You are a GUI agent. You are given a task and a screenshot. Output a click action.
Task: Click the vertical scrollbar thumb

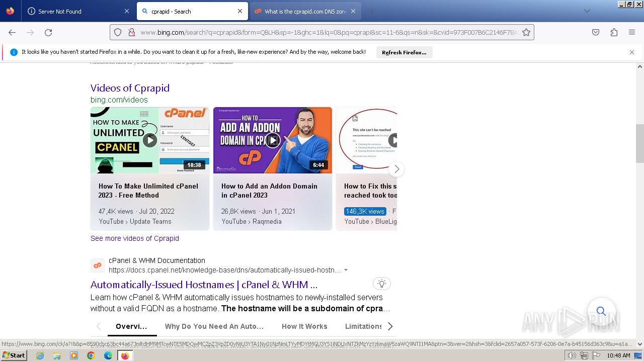coord(640,143)
